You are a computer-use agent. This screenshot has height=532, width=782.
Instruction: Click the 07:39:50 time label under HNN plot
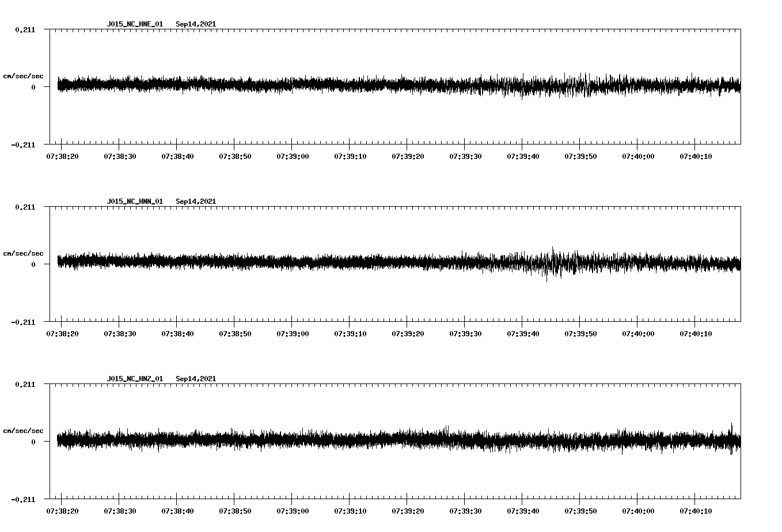(x=580, y=334)
